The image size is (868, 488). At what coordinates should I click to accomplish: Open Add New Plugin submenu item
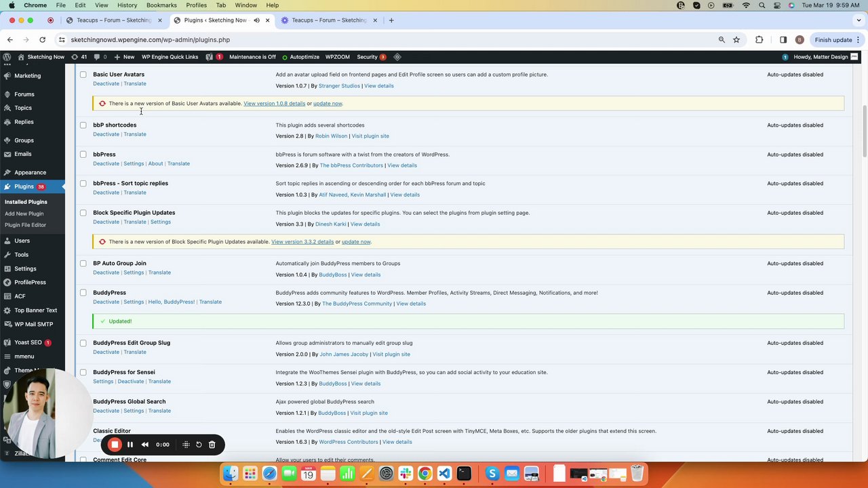point(24,213)
